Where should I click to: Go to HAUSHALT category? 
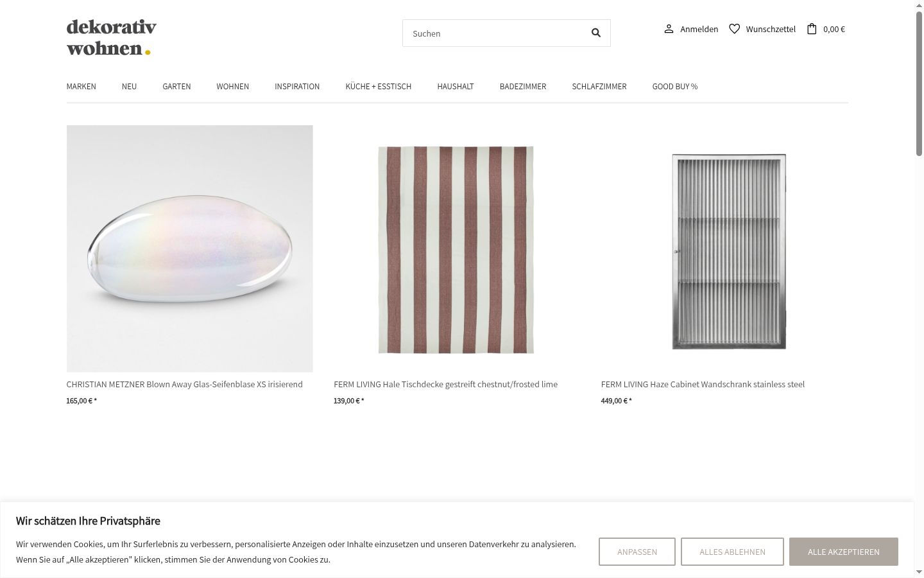tap(456, 87)
